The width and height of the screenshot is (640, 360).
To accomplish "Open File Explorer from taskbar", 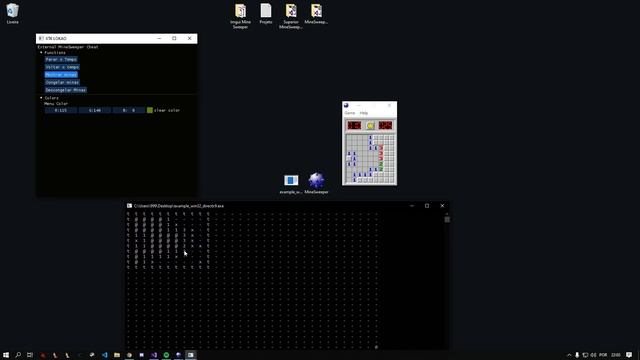I will point(117,355).
